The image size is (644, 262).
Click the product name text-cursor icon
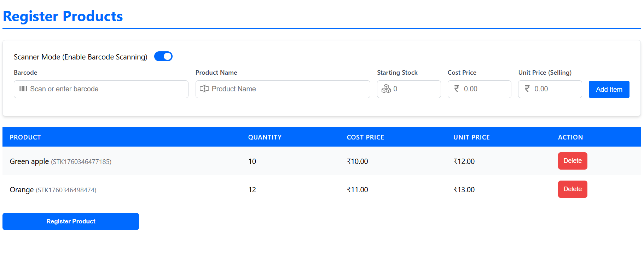coord(204,89)
